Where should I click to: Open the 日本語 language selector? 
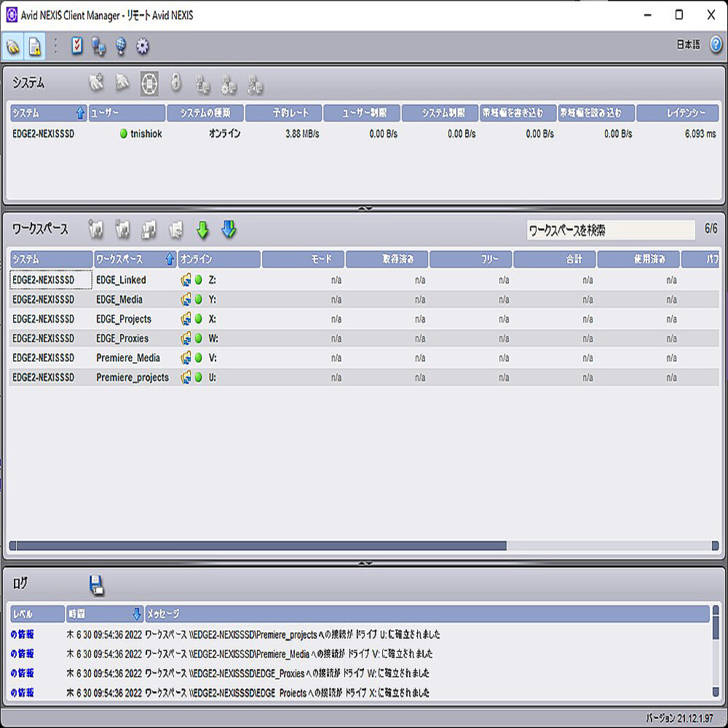click(x=687, y=45)
